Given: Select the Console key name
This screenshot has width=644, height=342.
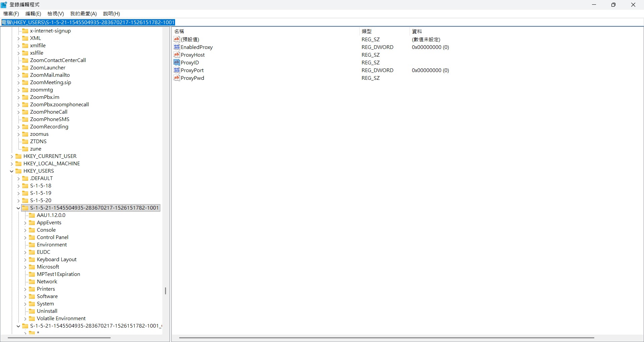Looking at the screenshot, I should coord(46,230).
